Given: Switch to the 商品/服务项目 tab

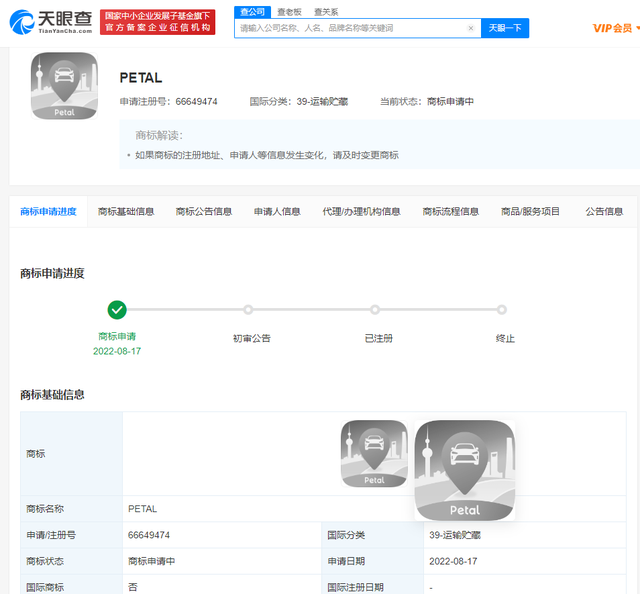Looking at the screenshot, I should 530,211.
